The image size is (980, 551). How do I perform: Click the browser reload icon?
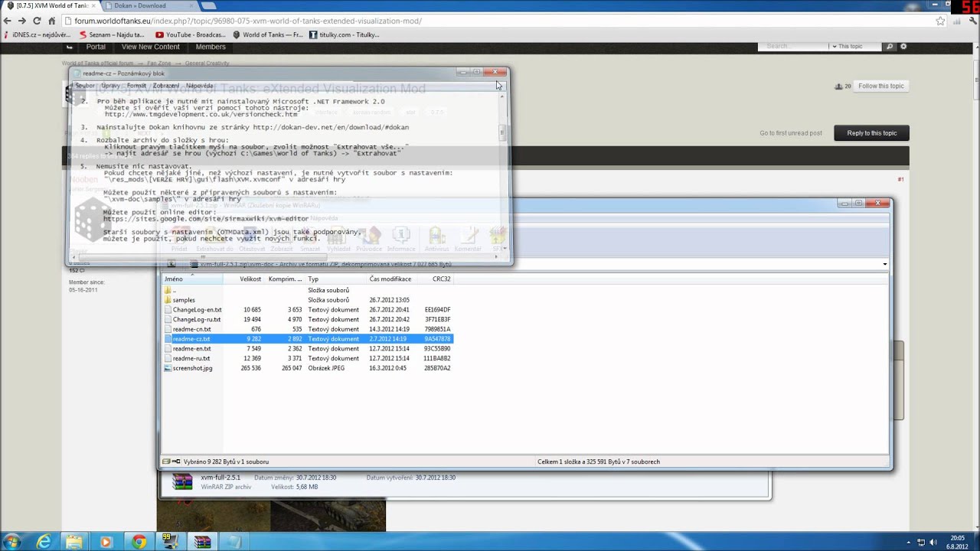point(37,21)
